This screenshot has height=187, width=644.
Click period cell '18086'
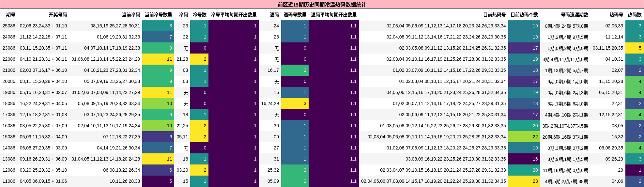coord(9,103)
